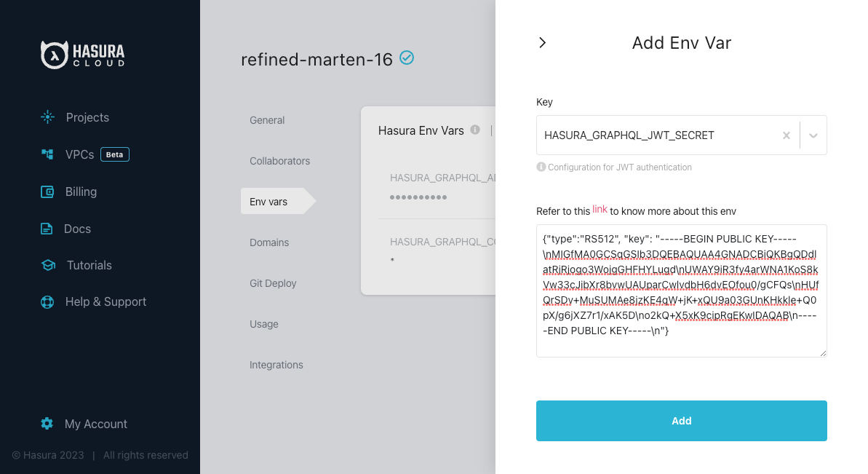The image size is (868, 474).
Task: Clear the HASURA_GRAPHQL_JWT_SECRET key with X
Action: [786, 135]
